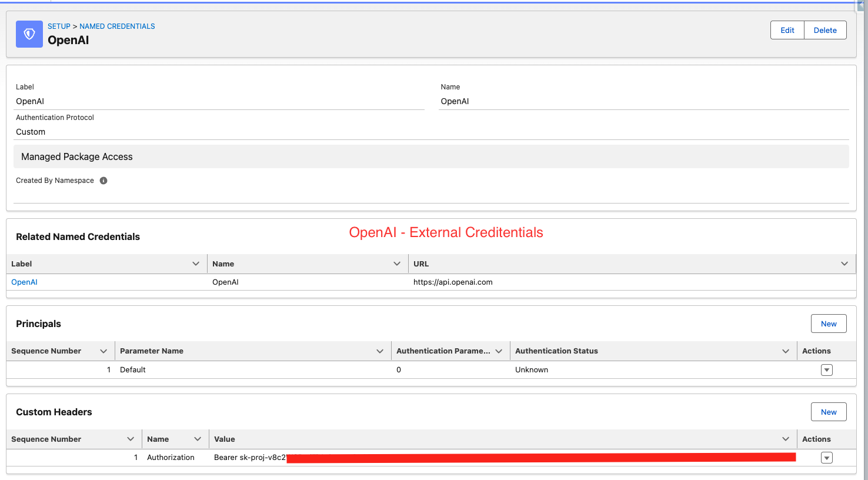Open actions menu for Default principal row
This screenshot has height=480, width=868.
point(827,370)
